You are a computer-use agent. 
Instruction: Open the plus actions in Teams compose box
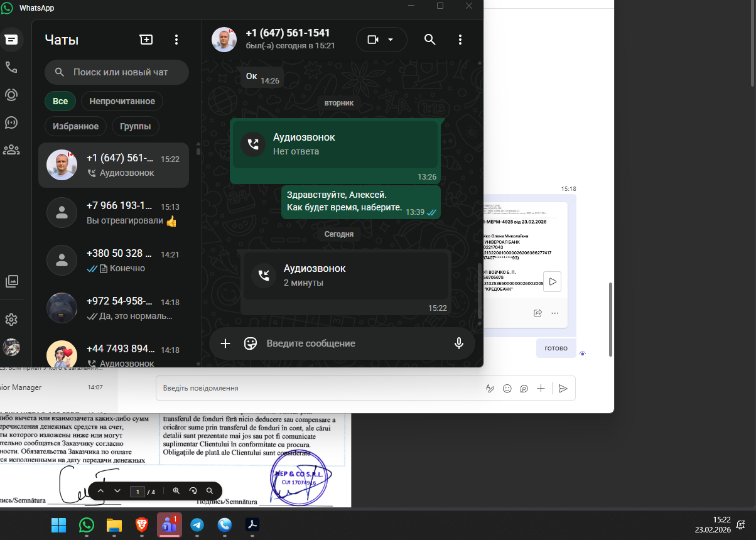(x=541, y=389)
